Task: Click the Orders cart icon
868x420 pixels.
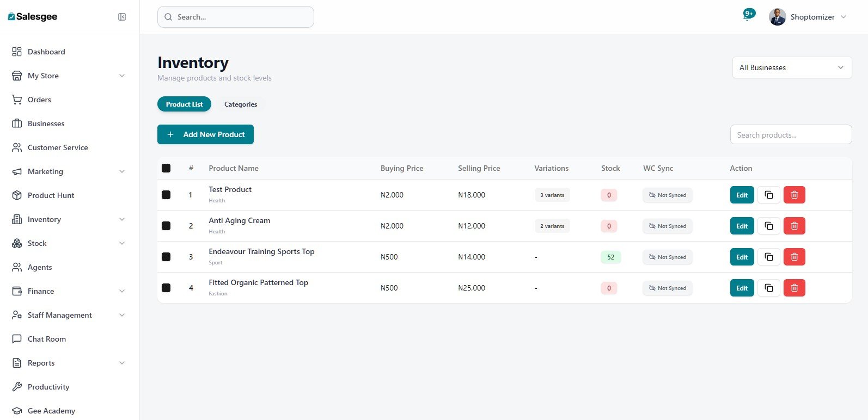Action: tap(17, 100)
